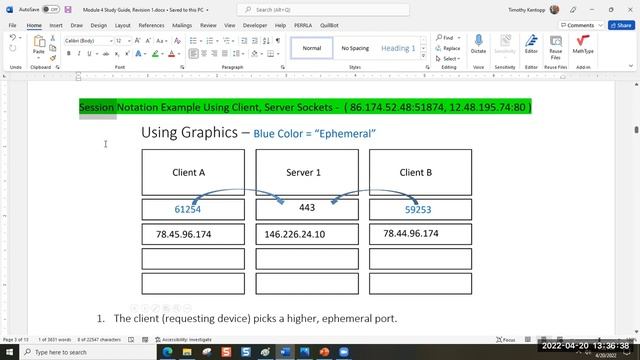
Task: Toggle Show/Hide paragraph marks
Action: pos(278,40)
